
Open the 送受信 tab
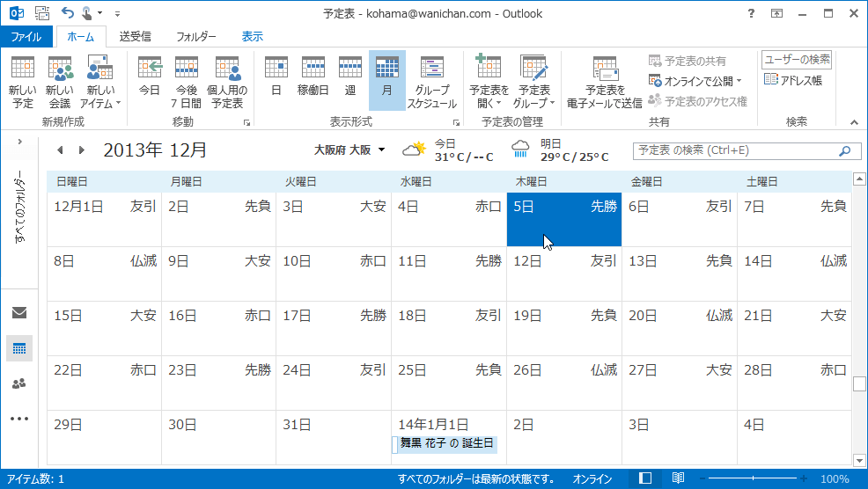[135, 37]
